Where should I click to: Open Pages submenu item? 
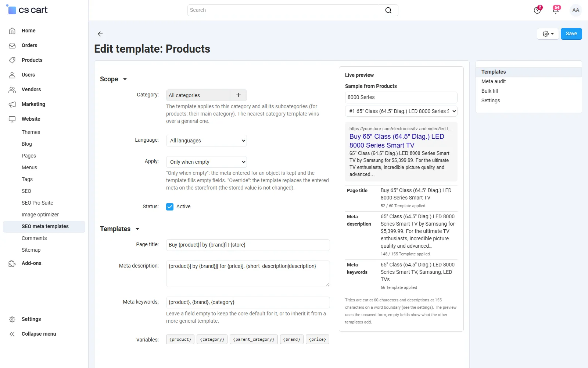pyautogui.click(x=29, y=156)
